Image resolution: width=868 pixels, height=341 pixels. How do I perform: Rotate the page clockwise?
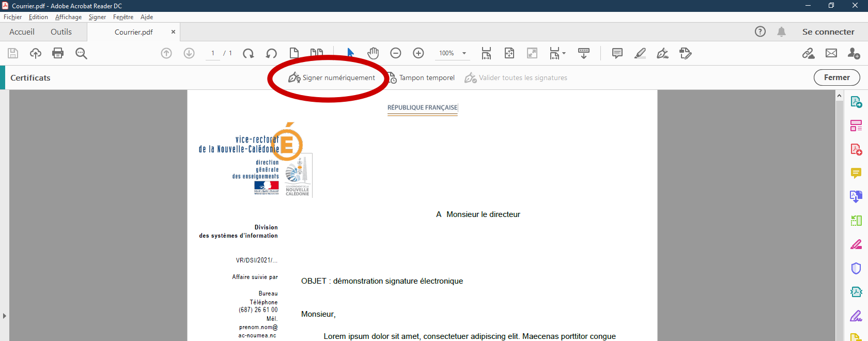tap(249, 53)
